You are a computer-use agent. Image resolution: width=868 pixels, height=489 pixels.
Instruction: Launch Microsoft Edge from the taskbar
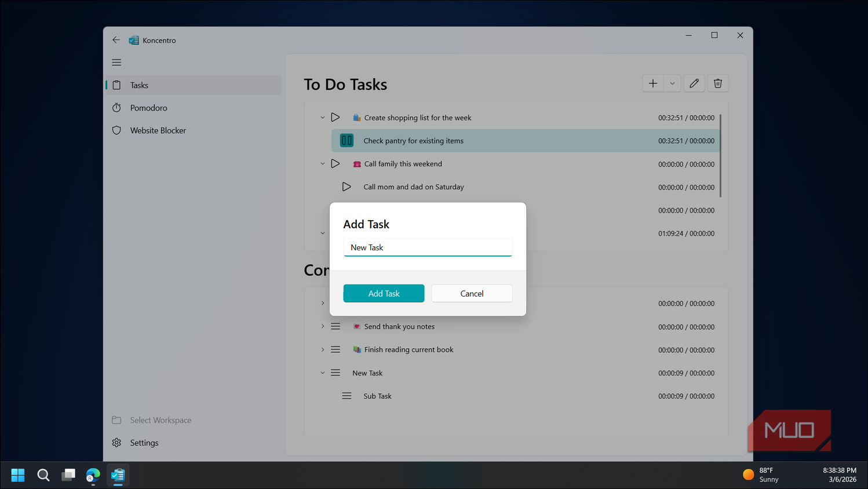[x=93, y=475]
